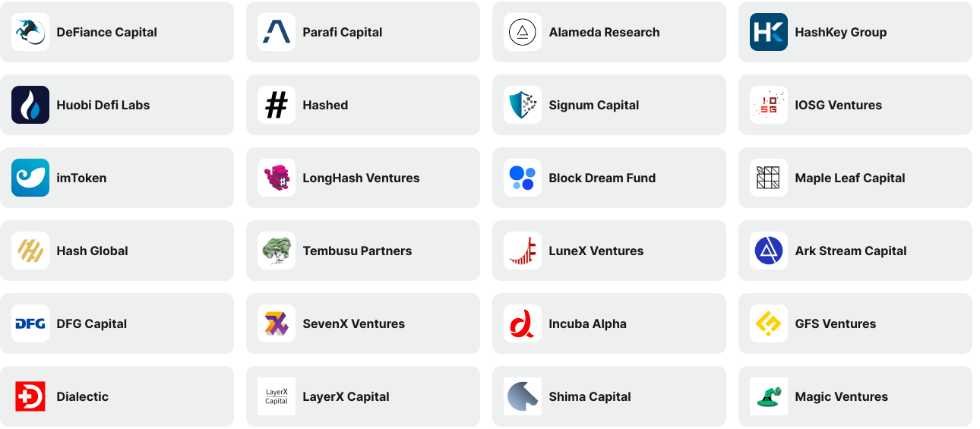Click the Dialectic red logo icon
Screen dimensions: 980x429
(x=30, y=396)
